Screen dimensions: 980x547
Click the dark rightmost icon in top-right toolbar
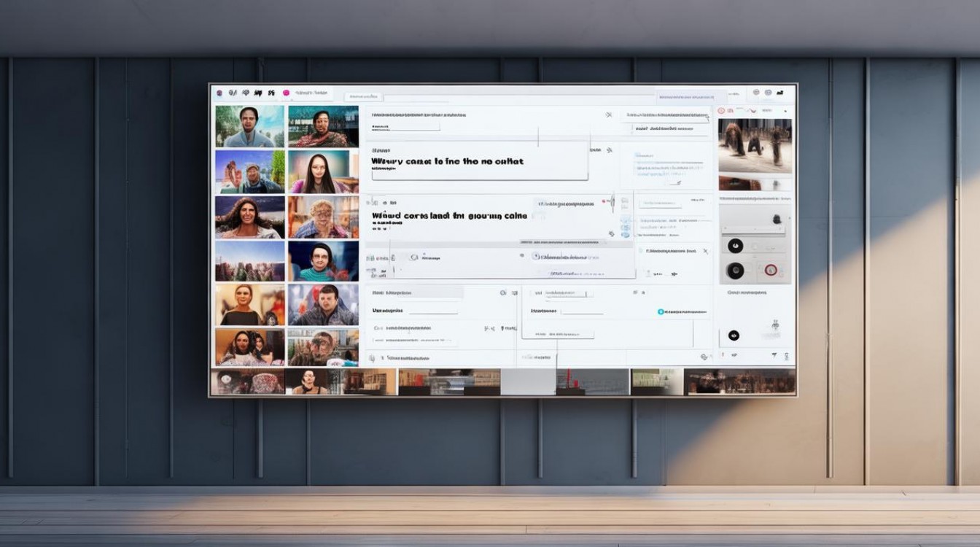[x=779, y=93]
